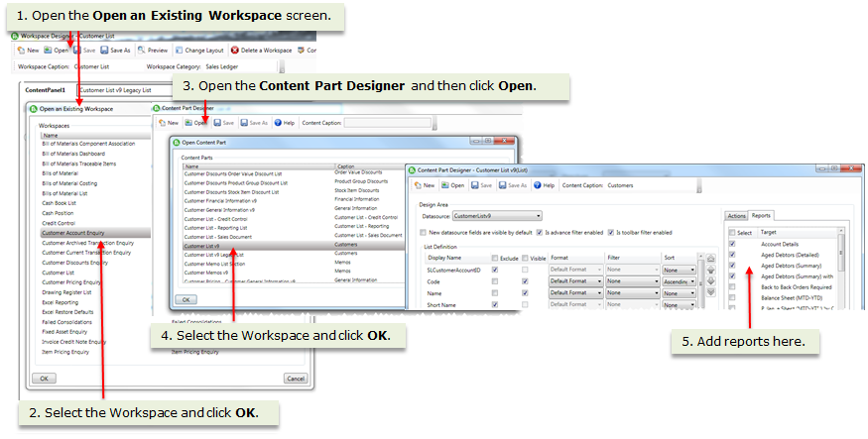Open Preview in Workspace Designer toolbar
Viewport: 868px width, 439px height.
(152, 50)
